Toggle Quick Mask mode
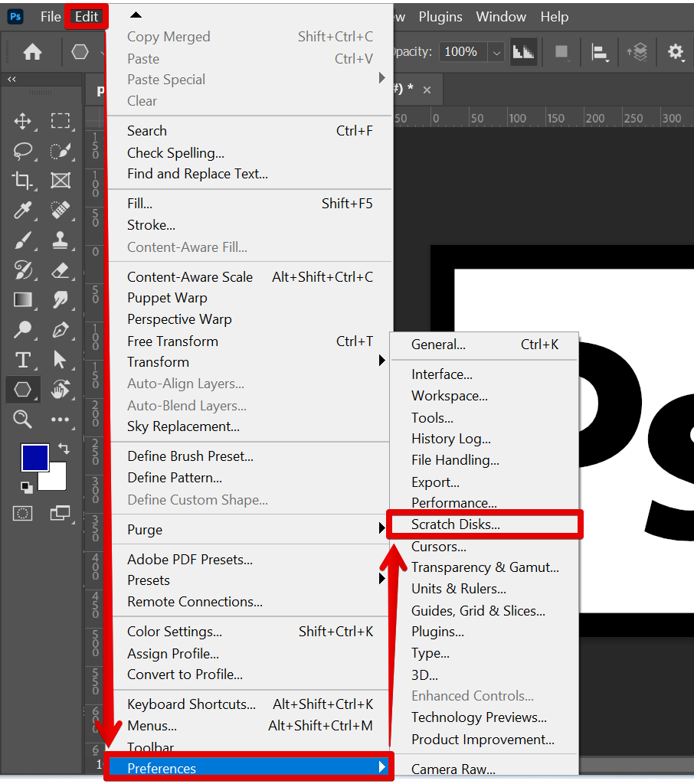The width and height of the screenshot is (694, 784). 23,513
